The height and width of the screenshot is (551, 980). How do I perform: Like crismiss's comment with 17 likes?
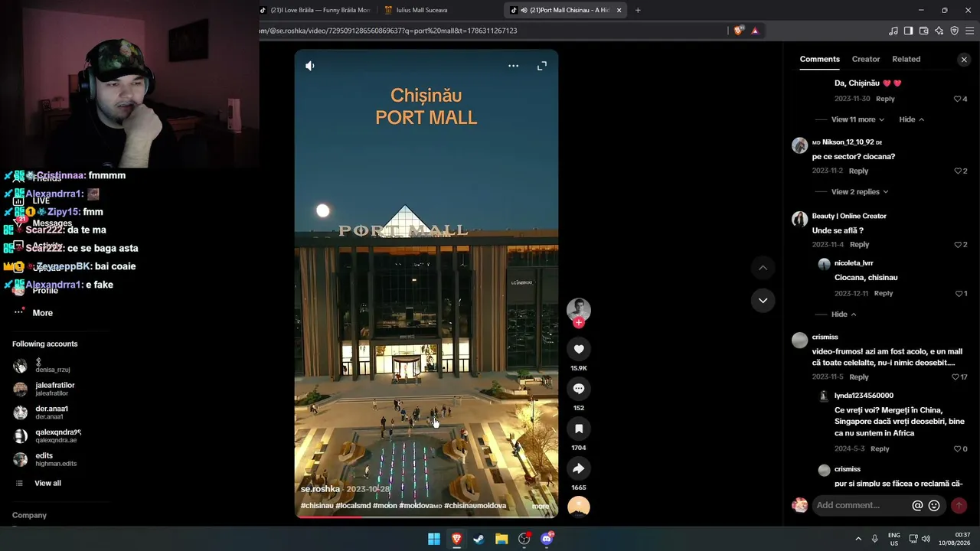955,377
